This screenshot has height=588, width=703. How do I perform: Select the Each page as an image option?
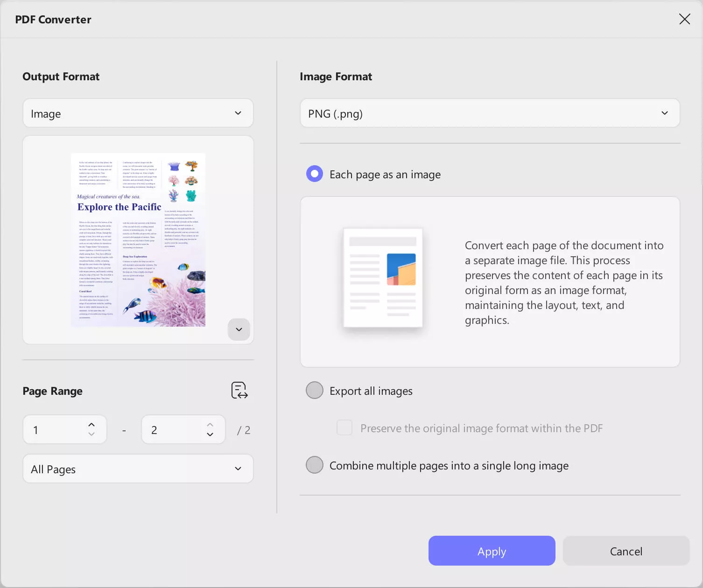point(314,174)
